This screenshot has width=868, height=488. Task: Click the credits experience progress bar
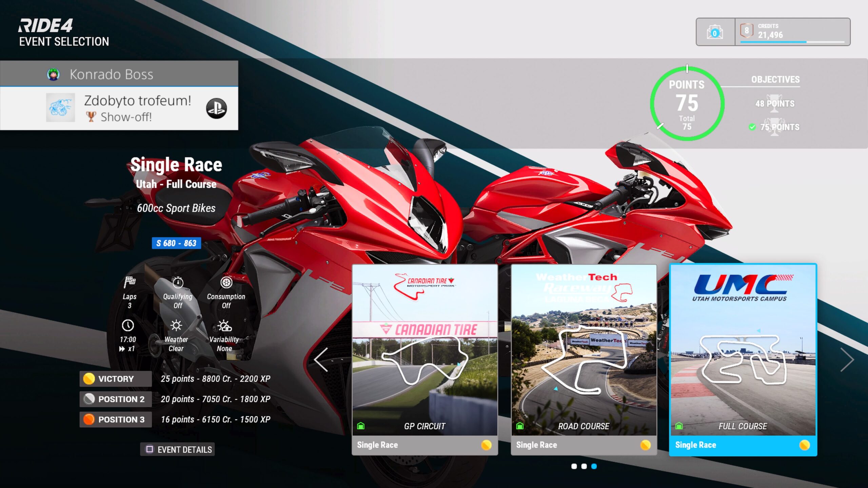[x=792, y=42]
